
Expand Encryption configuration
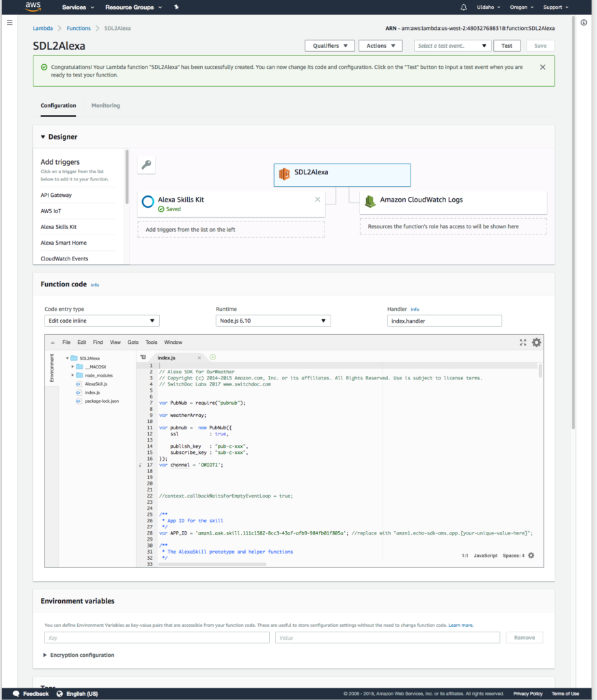[78, 655]
